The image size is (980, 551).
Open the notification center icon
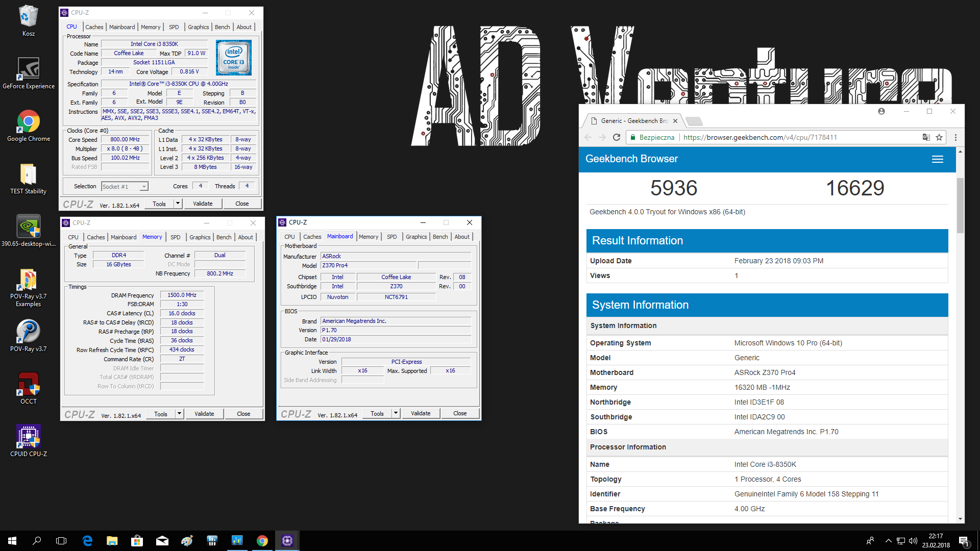click(964, 541)
